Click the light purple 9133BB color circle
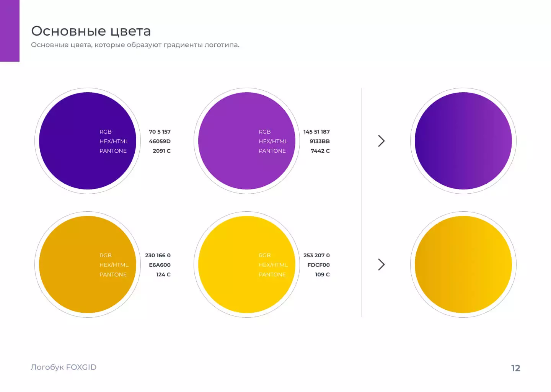The width and height of the screenshot is (551, 392). click(x=247, y=141)
